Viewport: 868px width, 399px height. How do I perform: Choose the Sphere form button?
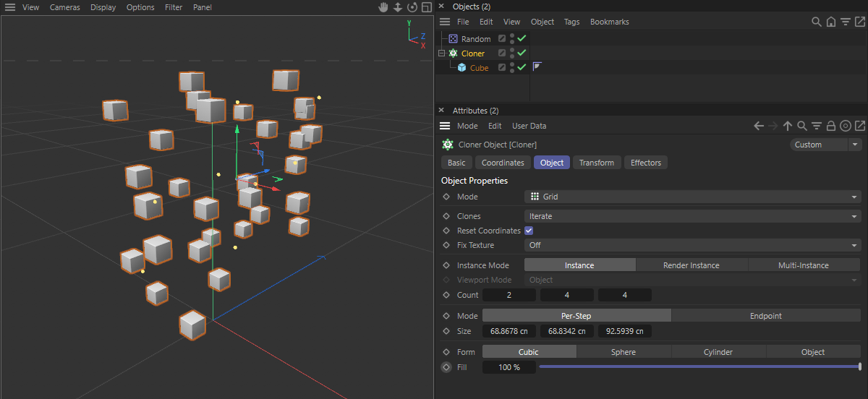coord(623,352)
